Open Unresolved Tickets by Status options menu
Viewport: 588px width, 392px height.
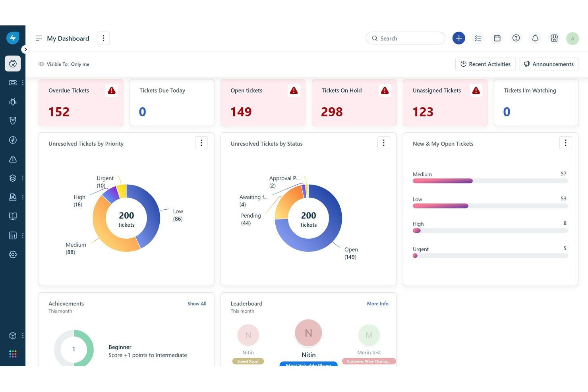(383, 143)
